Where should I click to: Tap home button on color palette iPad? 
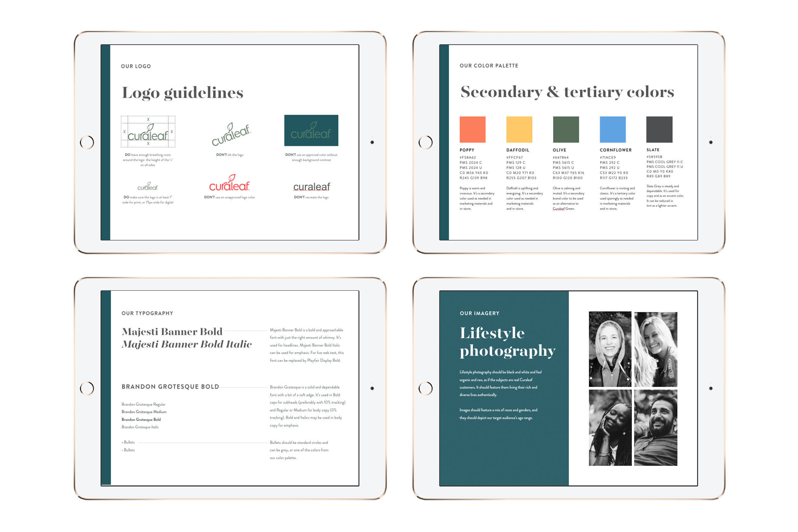425,142
